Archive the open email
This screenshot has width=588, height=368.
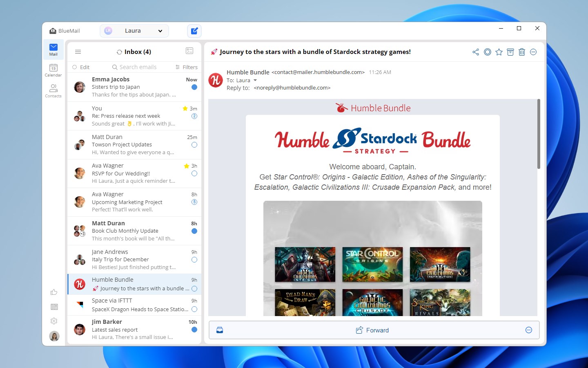pyautogui.click(x=510, y=52)
